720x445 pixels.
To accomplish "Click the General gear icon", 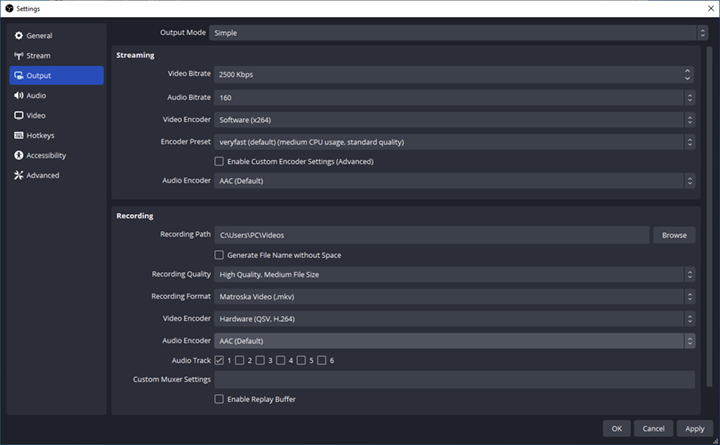I will (x=18, y=35).
